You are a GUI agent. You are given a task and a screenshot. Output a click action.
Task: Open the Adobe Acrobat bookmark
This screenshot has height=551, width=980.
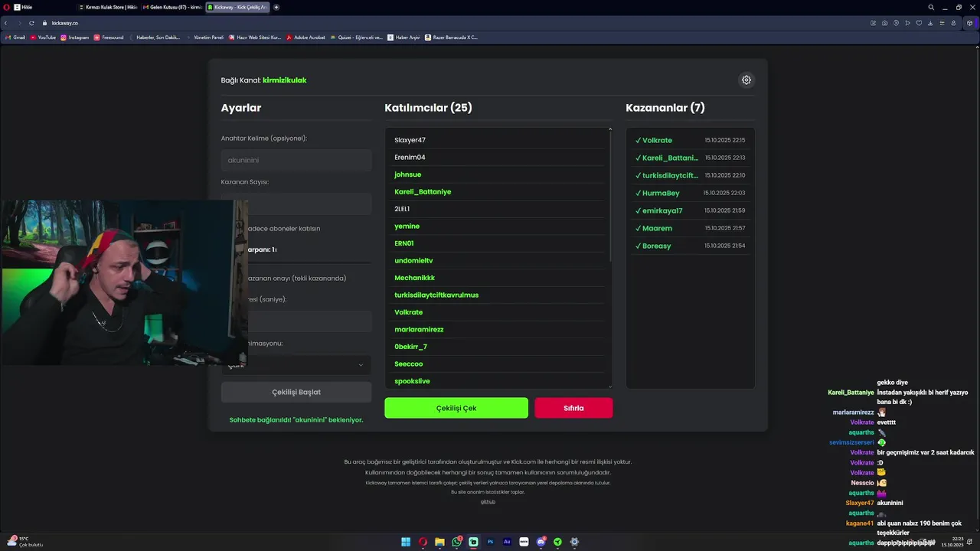point(305,37)
